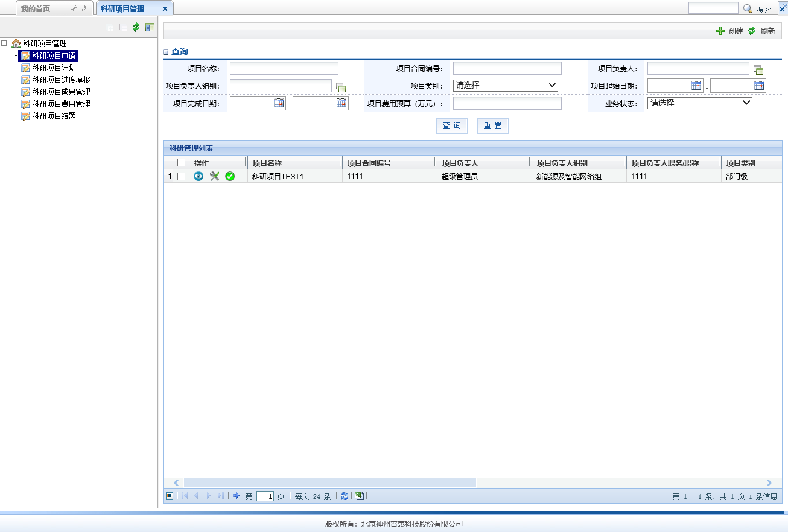Go to next page in the pager
Viewport: 788px width, 532px height.
click(209, 496)
